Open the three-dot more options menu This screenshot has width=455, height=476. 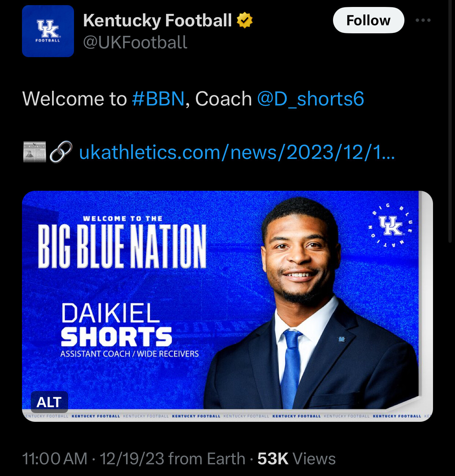(423, 20)
